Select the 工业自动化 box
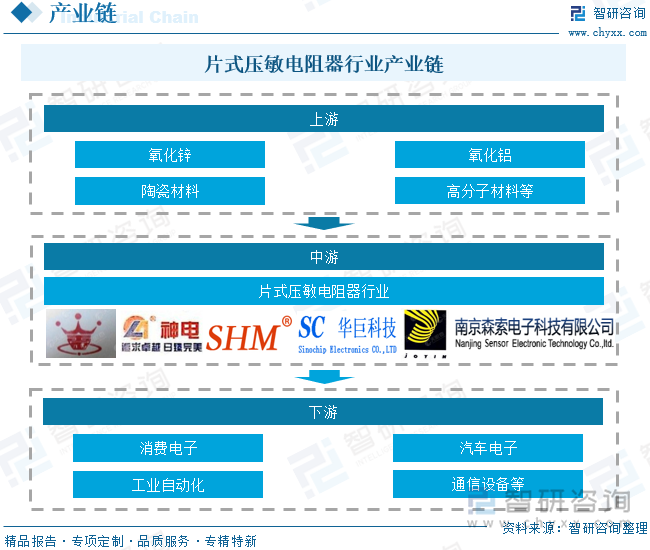Viewport: 650px width, 550px height. click(168, 485)
